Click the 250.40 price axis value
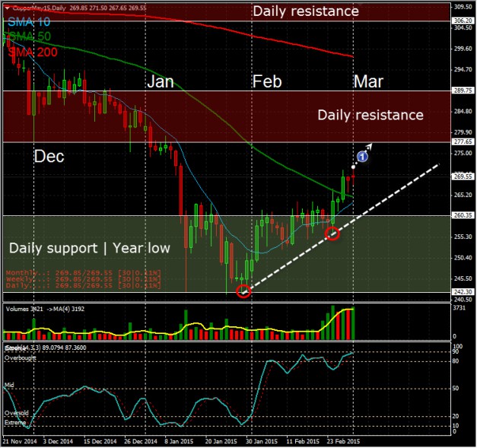Screen dimensions: 477x448 (463, 258)
